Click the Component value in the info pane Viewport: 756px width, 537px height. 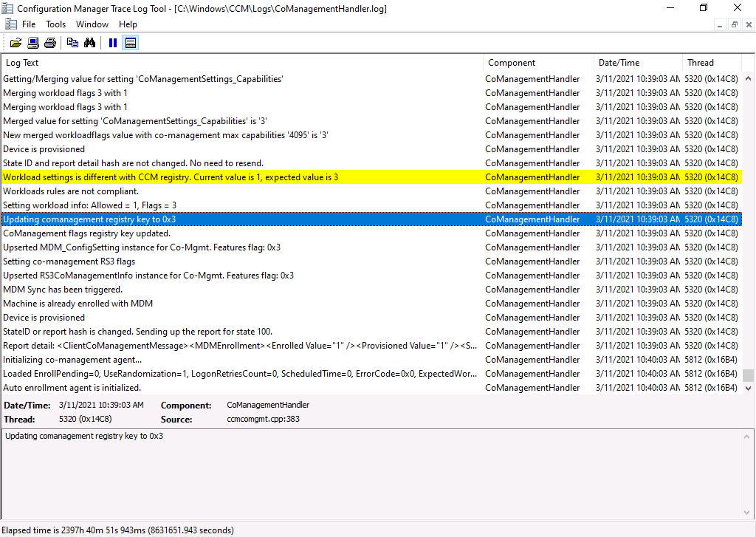(268, 406)
